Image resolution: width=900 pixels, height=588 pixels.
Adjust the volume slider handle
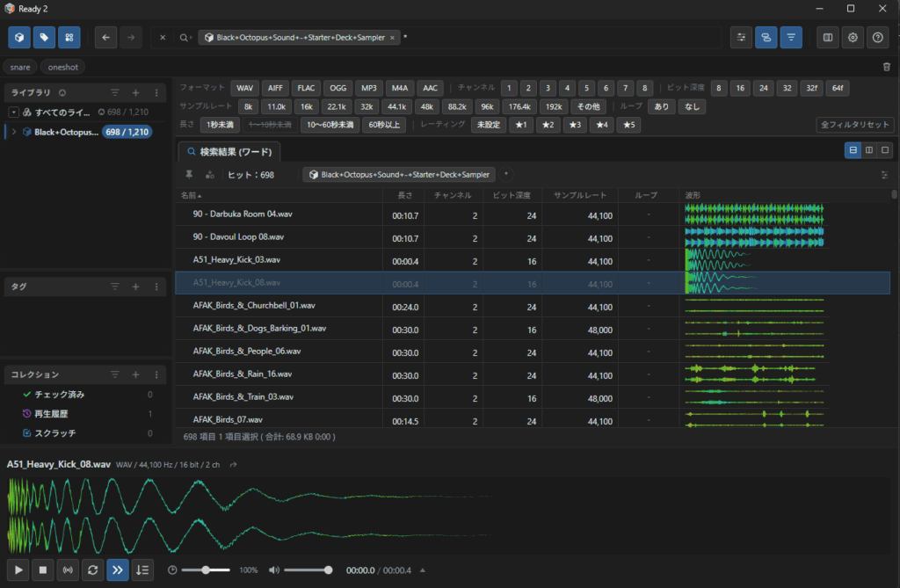pyautogui.click(x=329, y=570)
